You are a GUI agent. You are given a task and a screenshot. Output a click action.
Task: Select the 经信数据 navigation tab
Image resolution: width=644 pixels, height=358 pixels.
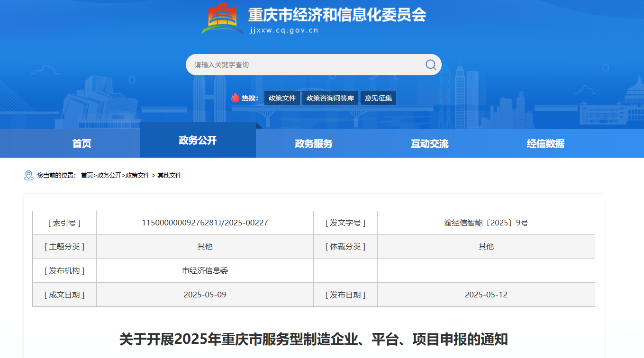[x=545, y=143]
